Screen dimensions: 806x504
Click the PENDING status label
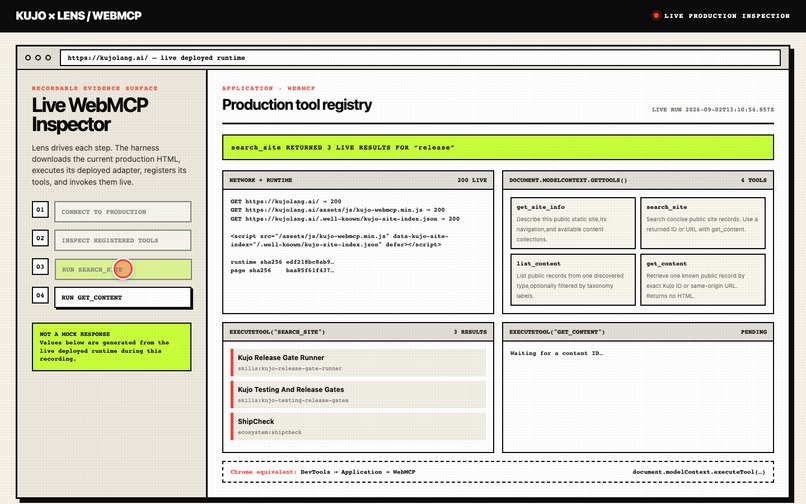(754, 332)
